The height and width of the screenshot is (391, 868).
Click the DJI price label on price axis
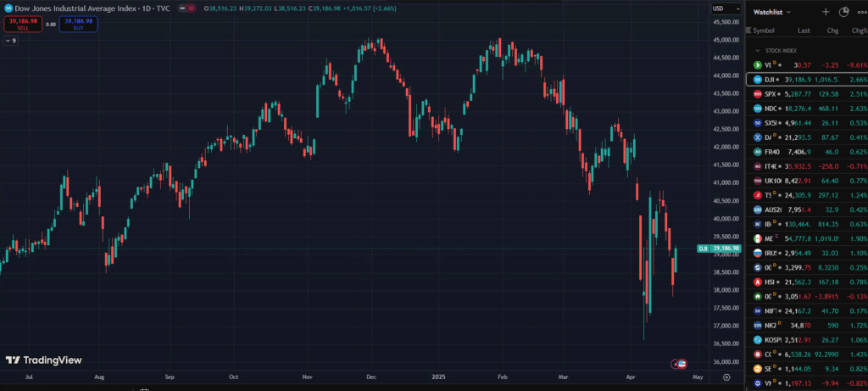(719, 249)
